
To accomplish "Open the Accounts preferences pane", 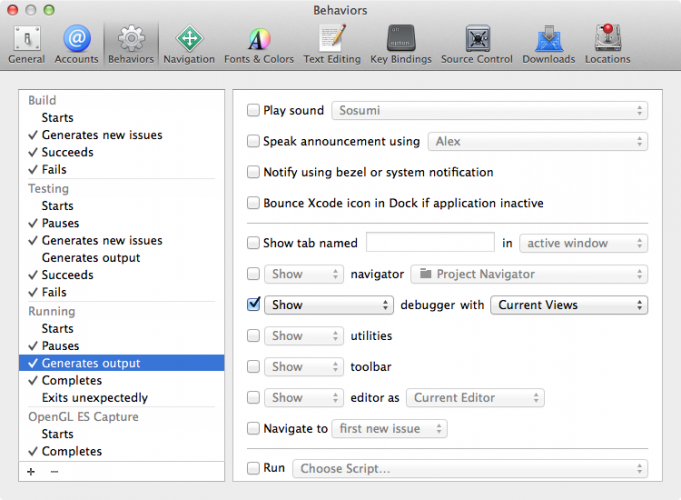I will click(76, 45).
